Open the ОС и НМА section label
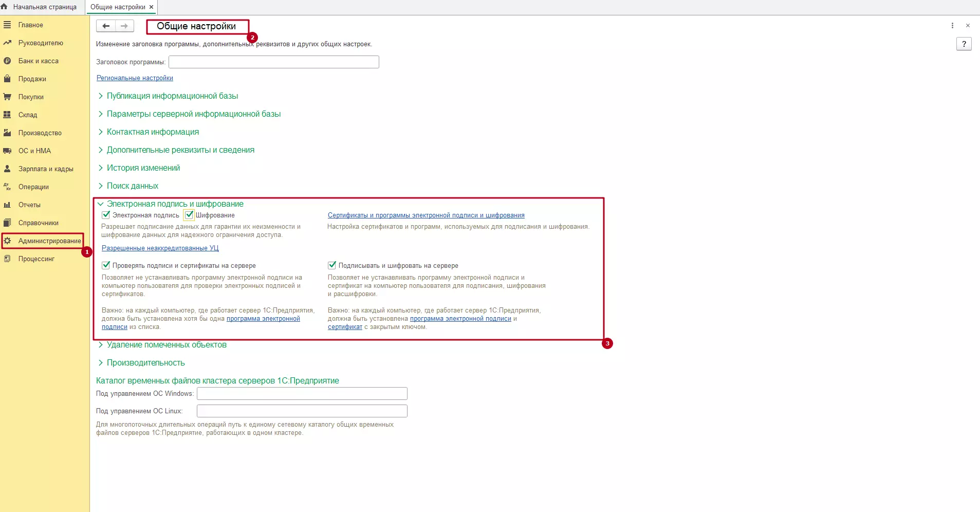The height and width of the screenshot is (512, 980). (x=34, y=151)
